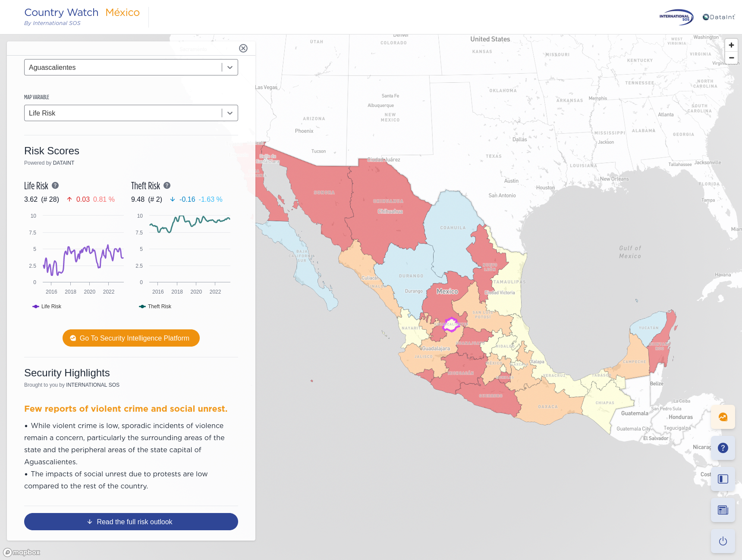Click the Theft Risk info question icon
742x560 pixels.
coord(166,185)
